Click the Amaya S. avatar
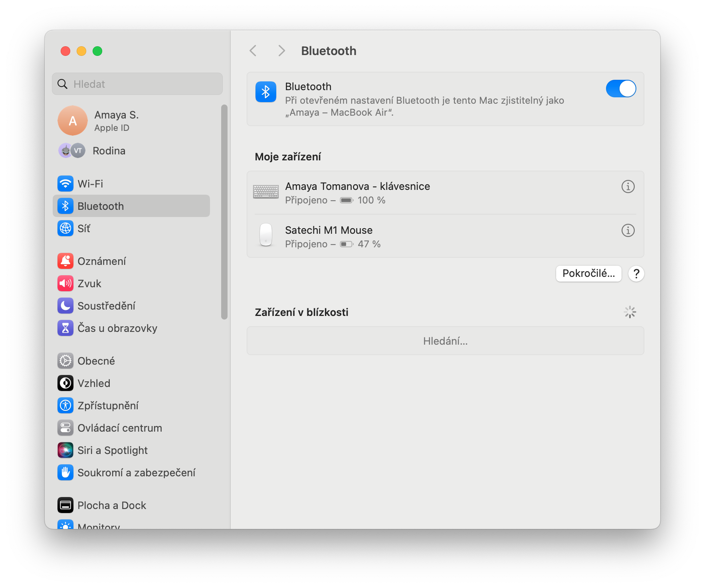705x588 pixels. [x=73, y=120]
